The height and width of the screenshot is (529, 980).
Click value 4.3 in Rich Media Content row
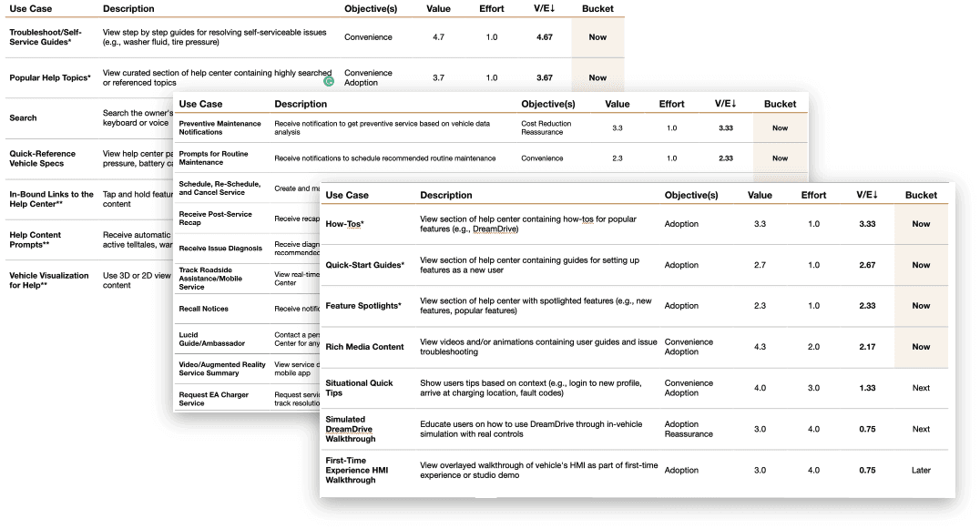pyautogui.click(x=760, y=347)
